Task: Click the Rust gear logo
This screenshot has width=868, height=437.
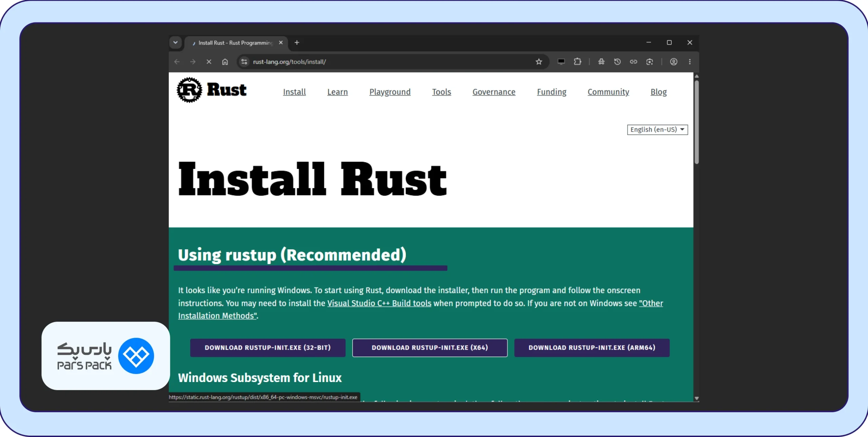Action: 189,90
